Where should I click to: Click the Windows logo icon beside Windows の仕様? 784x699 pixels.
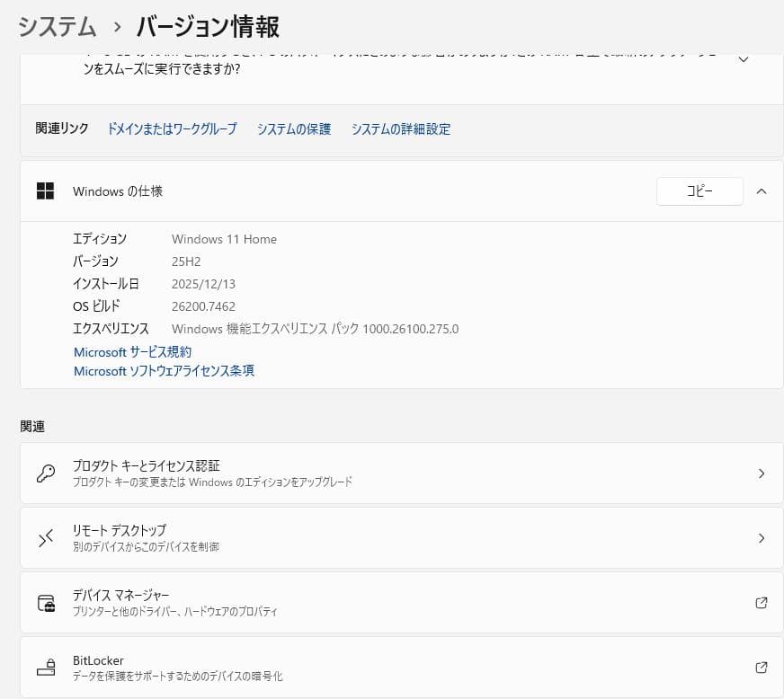click(45, 190)
